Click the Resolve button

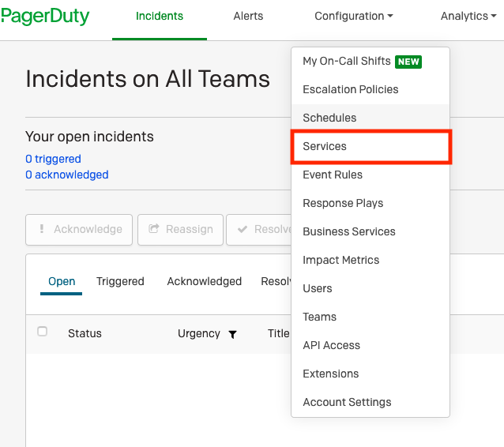tap(259, 230)
